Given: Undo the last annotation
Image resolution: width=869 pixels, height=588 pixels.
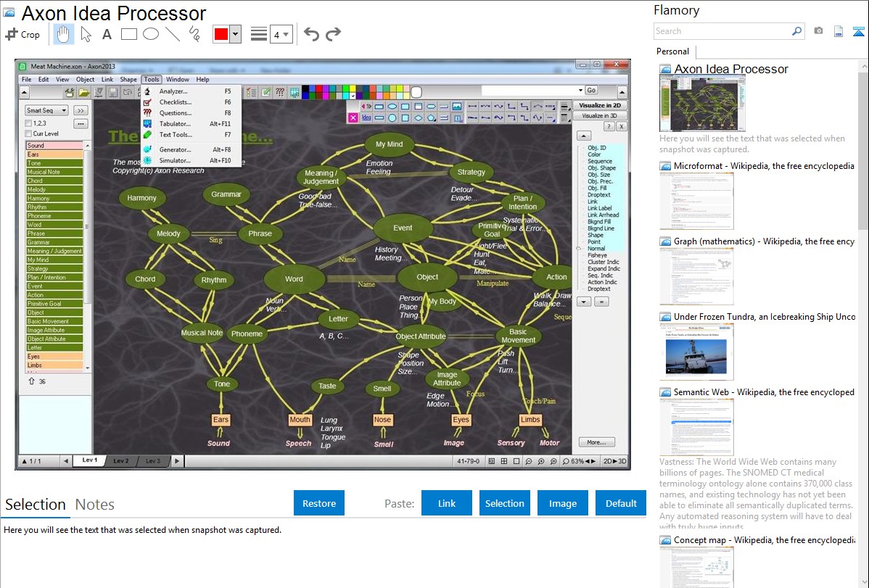Looking at the screenshot, I should tap(311, 34).
